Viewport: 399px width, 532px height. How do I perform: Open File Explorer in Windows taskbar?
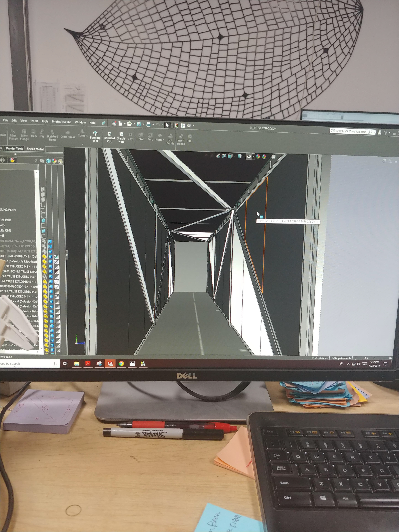(x=77, y=363)
